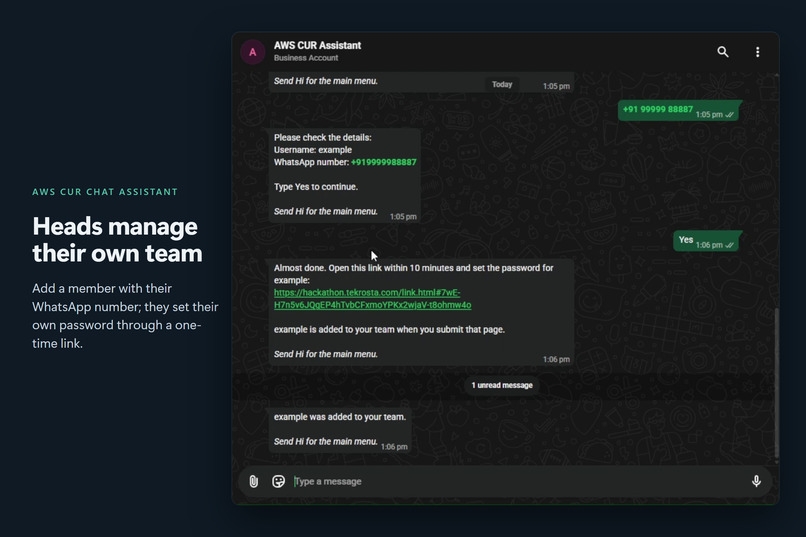Click the 1 unread message marker
806x537 pixels.
pos(502,385)
